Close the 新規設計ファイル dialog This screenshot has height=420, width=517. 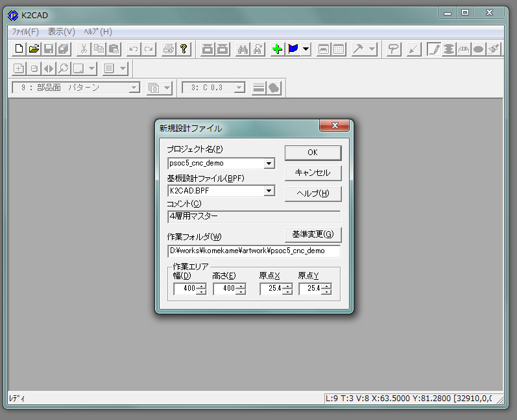click(334, 125)
